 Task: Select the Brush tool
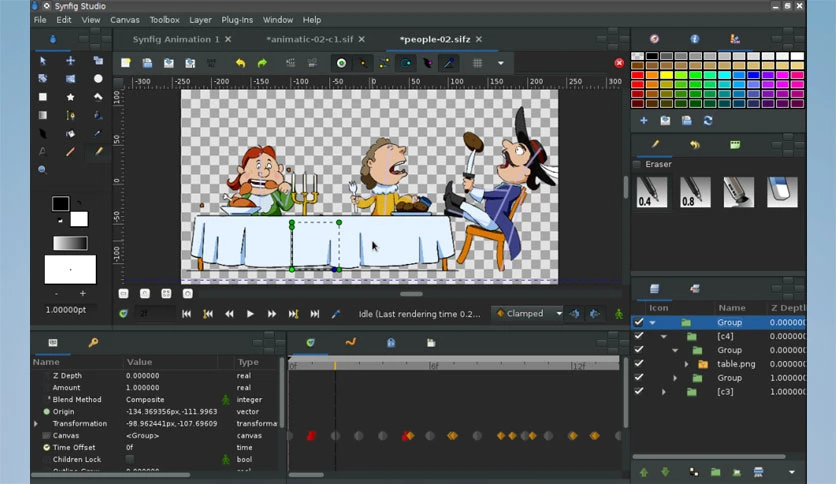click(x=98, y=152)
